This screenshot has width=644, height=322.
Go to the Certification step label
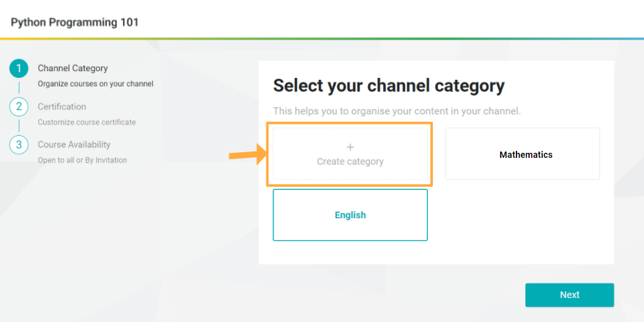pyautogui.click(x=62, y=106)
